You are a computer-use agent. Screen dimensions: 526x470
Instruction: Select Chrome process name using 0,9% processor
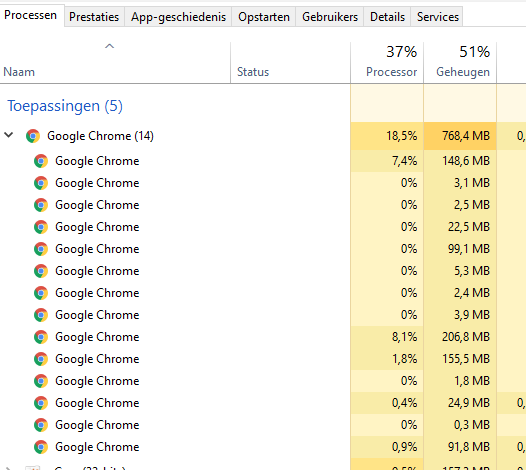pos(97,447)
